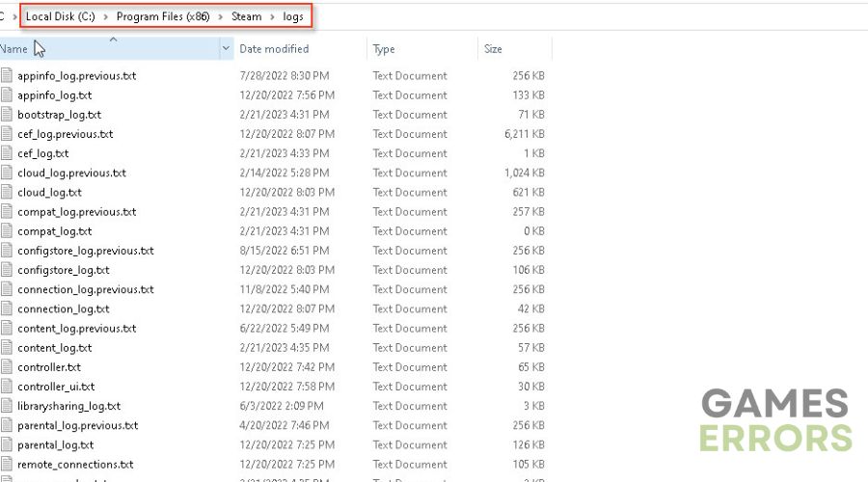The width and height of the screenshot is (868, 482).
Task: Click the remote_connections.txt file icon
Action: (6, 464)
